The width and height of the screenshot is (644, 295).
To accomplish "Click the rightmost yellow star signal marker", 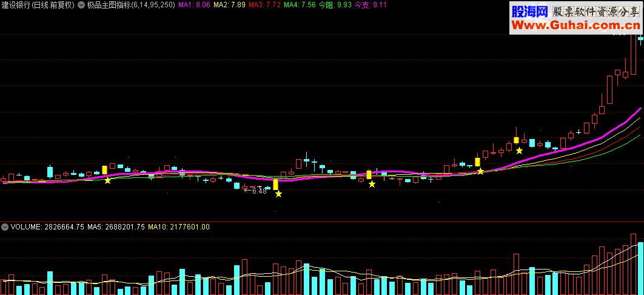I will 519,151.
